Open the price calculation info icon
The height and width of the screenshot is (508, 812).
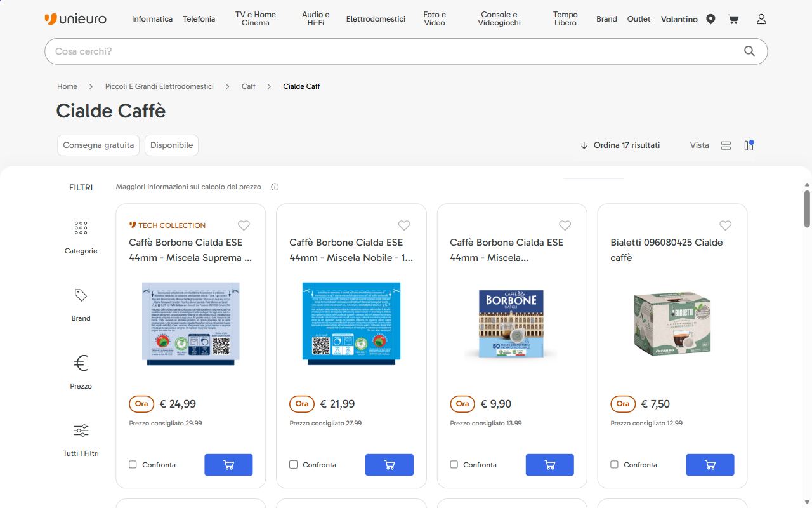pyautogui.click(x=275, y=187)
